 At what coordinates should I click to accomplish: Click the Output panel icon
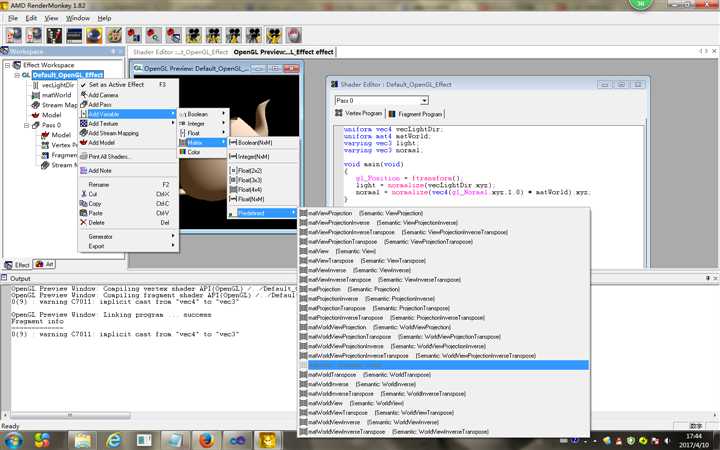tap(4, 278)
